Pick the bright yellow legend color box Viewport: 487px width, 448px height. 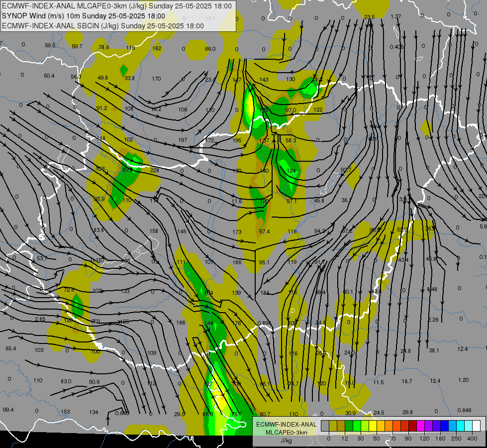[373, 426]
